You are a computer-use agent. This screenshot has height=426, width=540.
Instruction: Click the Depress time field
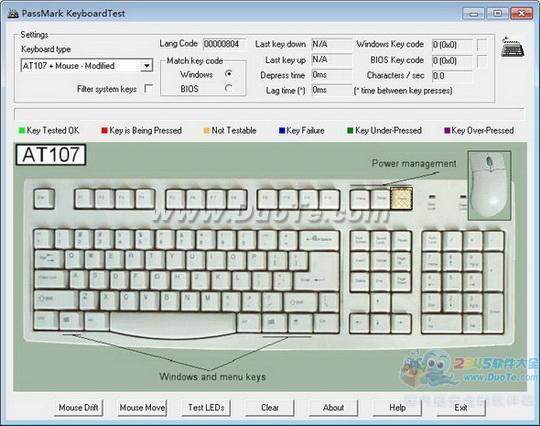tap(332, 75)
